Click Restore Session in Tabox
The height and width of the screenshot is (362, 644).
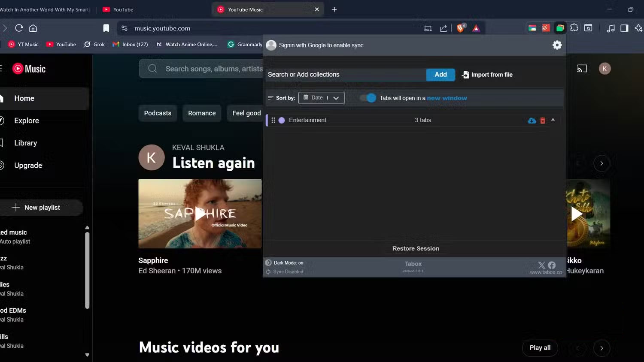(x=415, y=248)
